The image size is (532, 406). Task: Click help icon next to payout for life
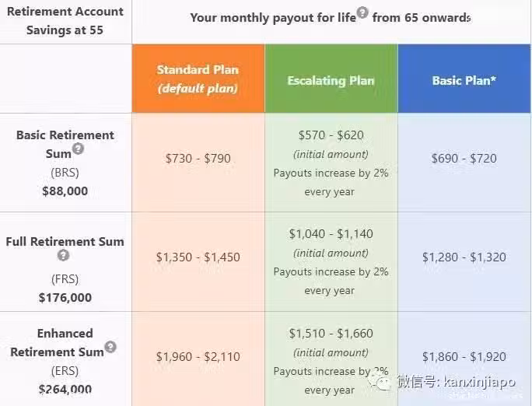tap(362, 12)
